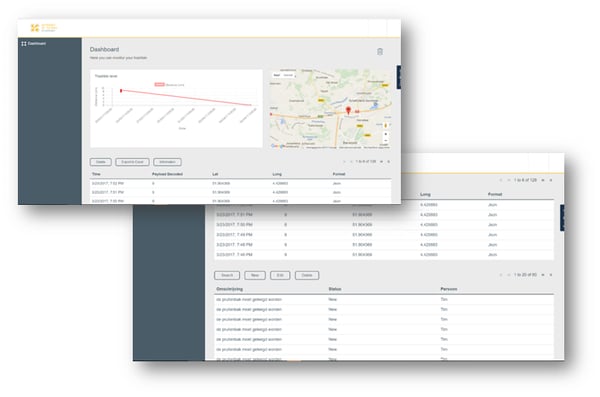Select the 7:49 PM row in back window
This screenshot has height=397, width=600.
[384, 235]
